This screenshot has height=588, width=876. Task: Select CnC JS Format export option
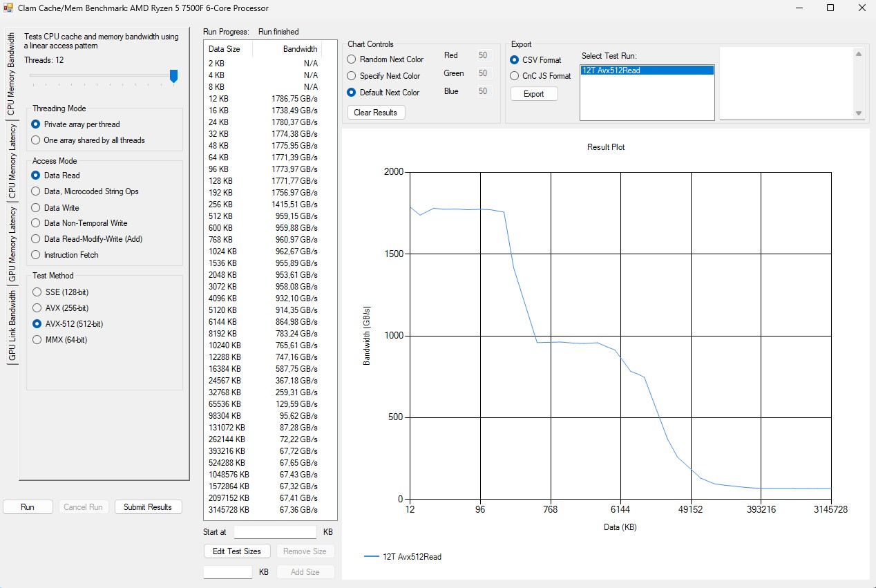pyautogui.click(x=540, y=76)
